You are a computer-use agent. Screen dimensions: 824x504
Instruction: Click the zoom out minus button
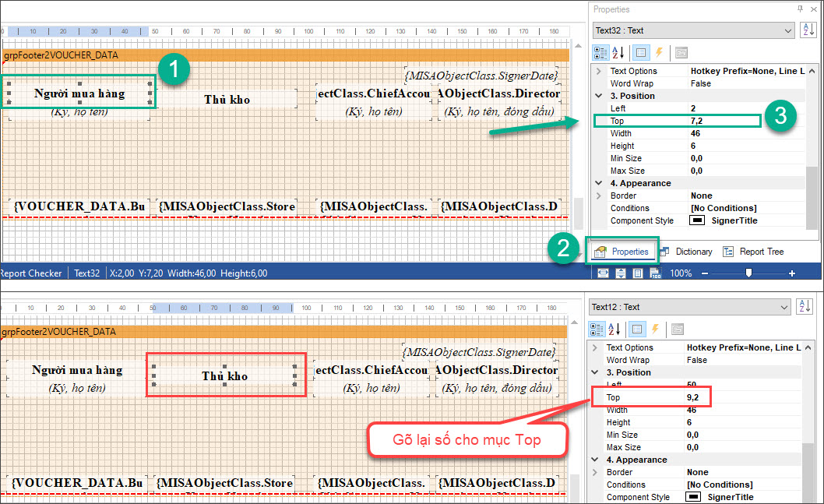(x=706, y=273)
